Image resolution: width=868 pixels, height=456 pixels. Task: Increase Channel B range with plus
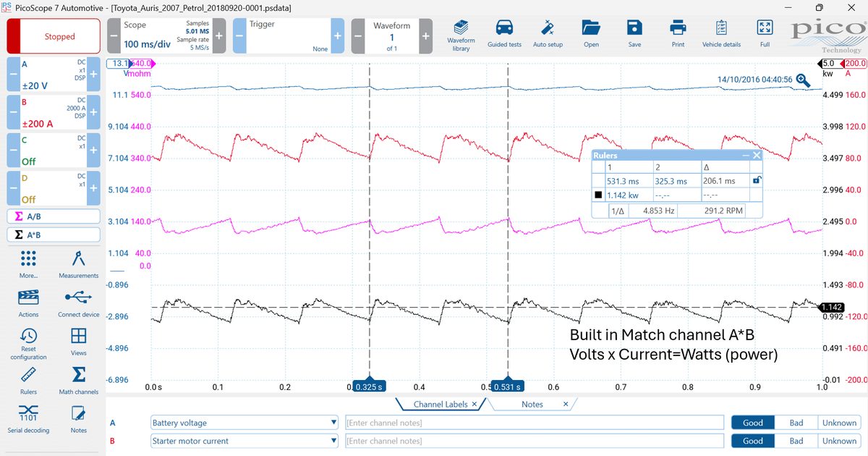pos(93,112)
